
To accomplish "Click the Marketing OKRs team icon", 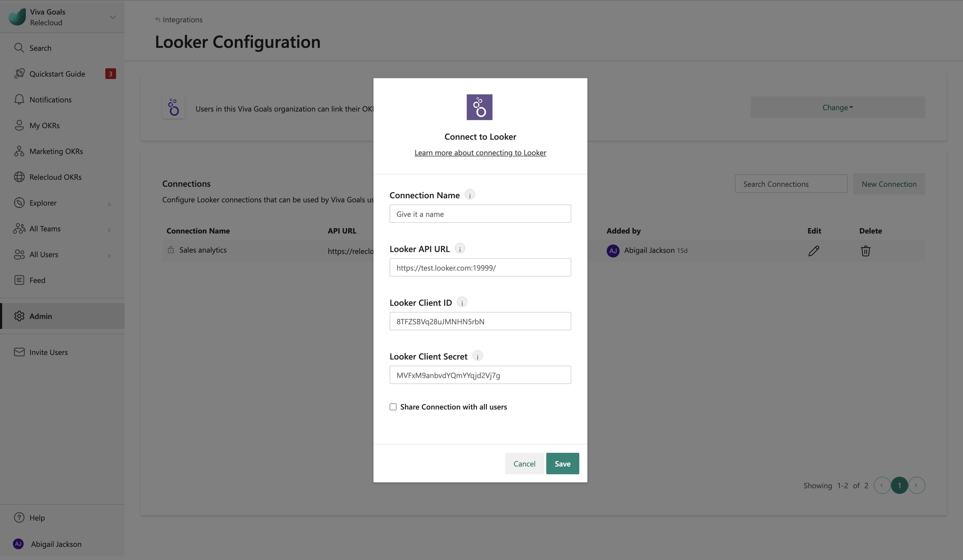I will (19, 151).
